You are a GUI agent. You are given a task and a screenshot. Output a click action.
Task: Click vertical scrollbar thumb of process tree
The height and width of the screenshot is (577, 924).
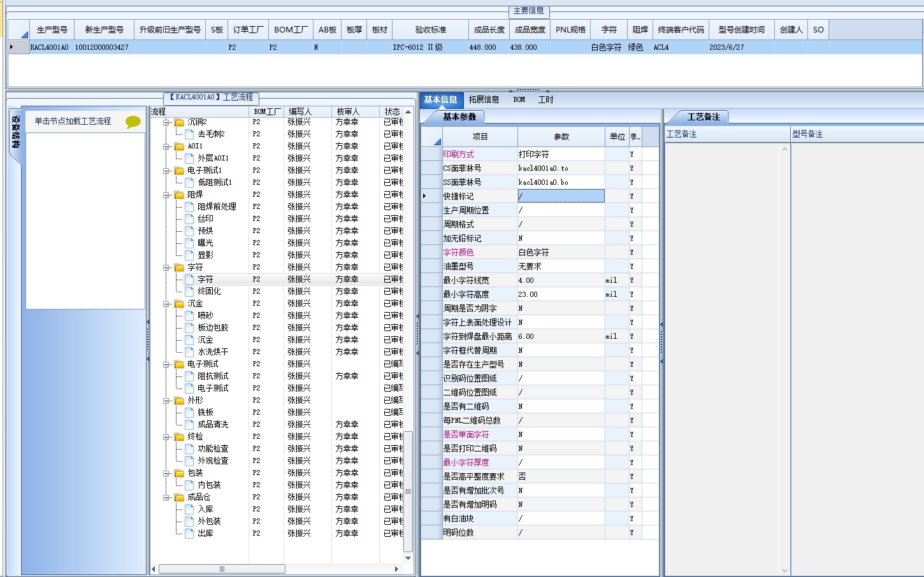[408, 492]
